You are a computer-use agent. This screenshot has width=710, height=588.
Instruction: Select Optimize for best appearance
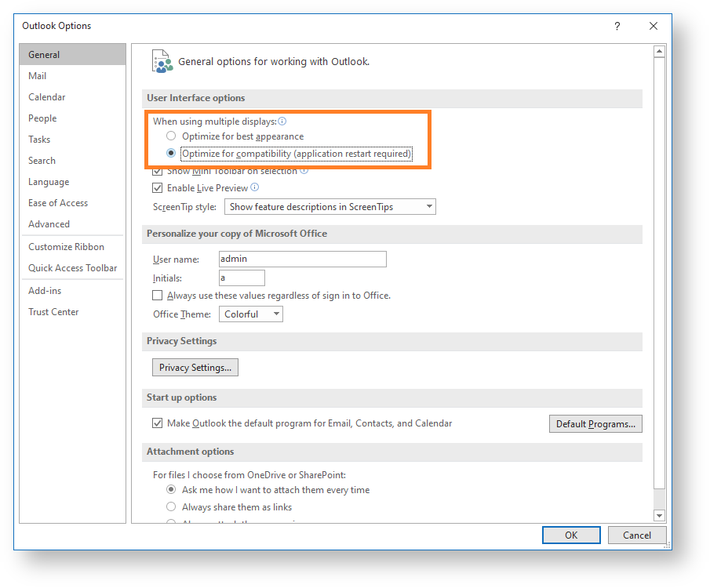171,136
